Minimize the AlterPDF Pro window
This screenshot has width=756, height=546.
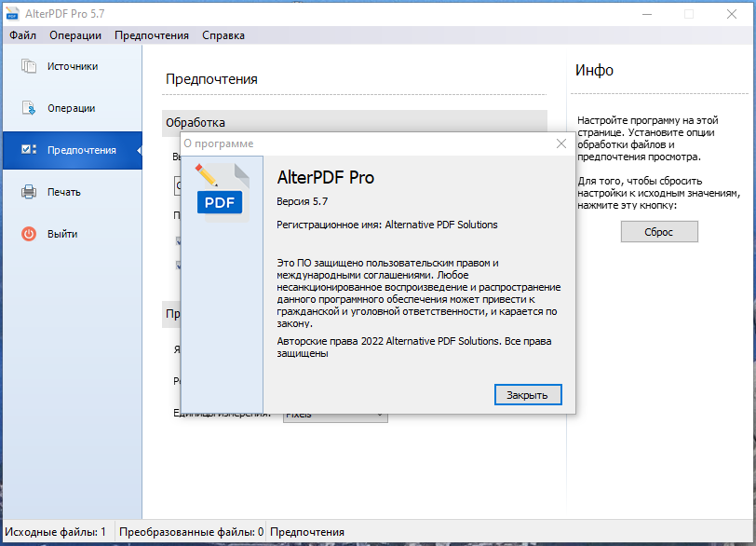647,14
